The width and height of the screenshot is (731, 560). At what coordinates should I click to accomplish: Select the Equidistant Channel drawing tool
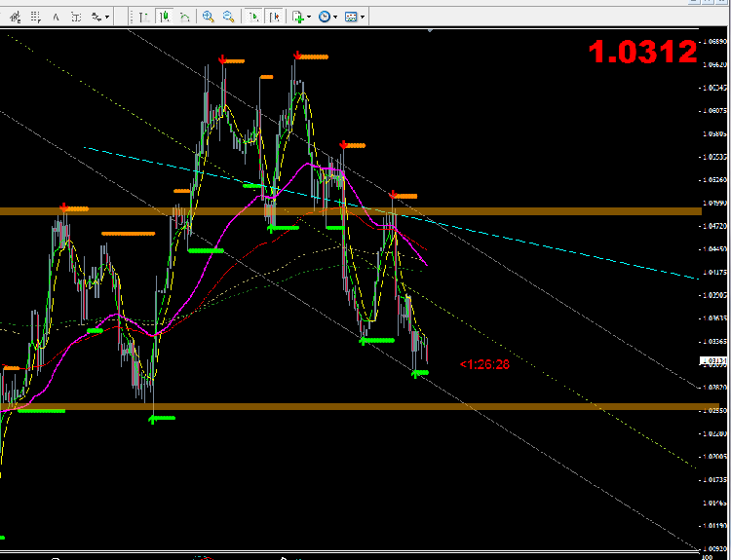tap(16, 18)
